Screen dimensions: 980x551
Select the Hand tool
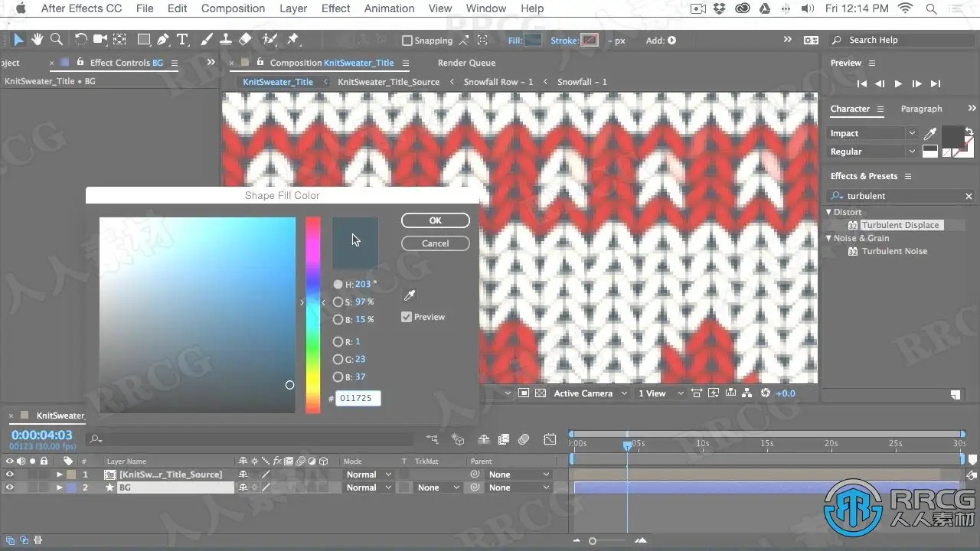[x=37, y=40]
